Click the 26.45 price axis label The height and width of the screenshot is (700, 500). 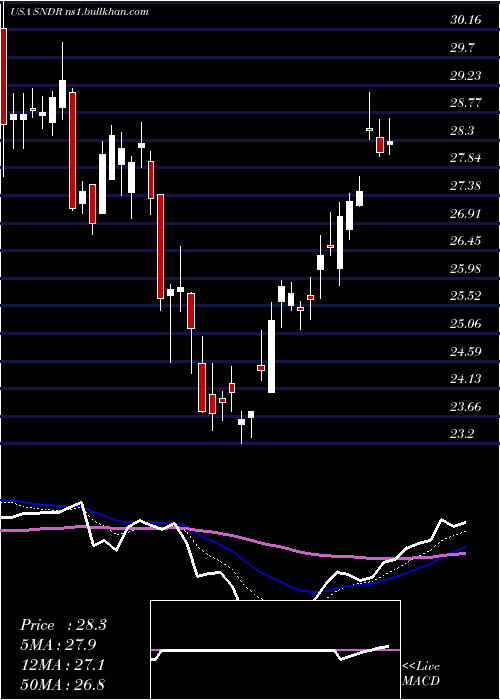pyautogui.click(x=466, y=241)
